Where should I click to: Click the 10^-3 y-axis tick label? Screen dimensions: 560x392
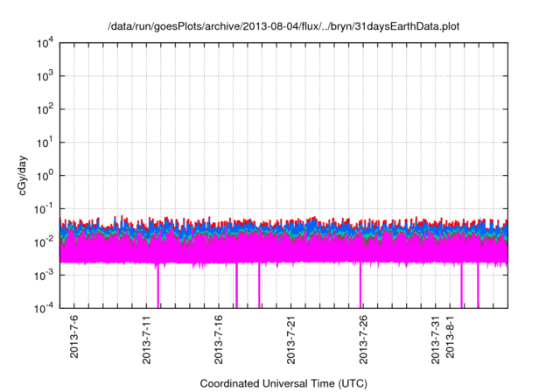point(44,276)
